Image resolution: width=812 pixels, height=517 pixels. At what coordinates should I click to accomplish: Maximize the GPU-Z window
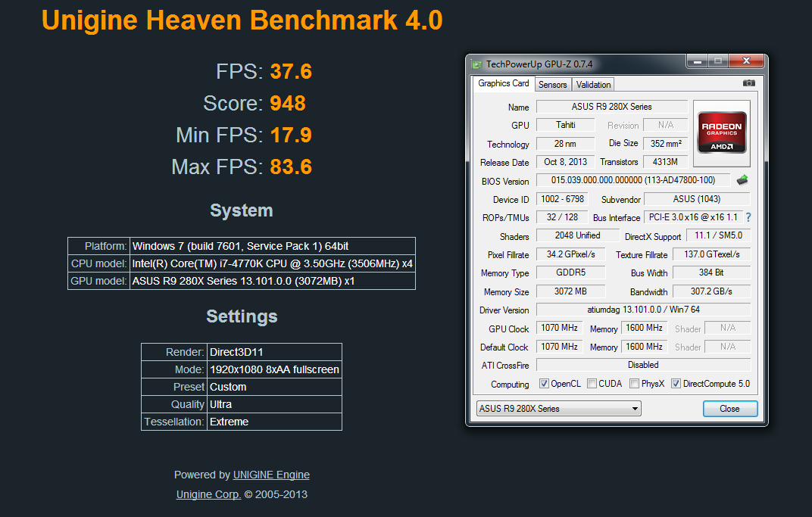click(x=718, y=61)
